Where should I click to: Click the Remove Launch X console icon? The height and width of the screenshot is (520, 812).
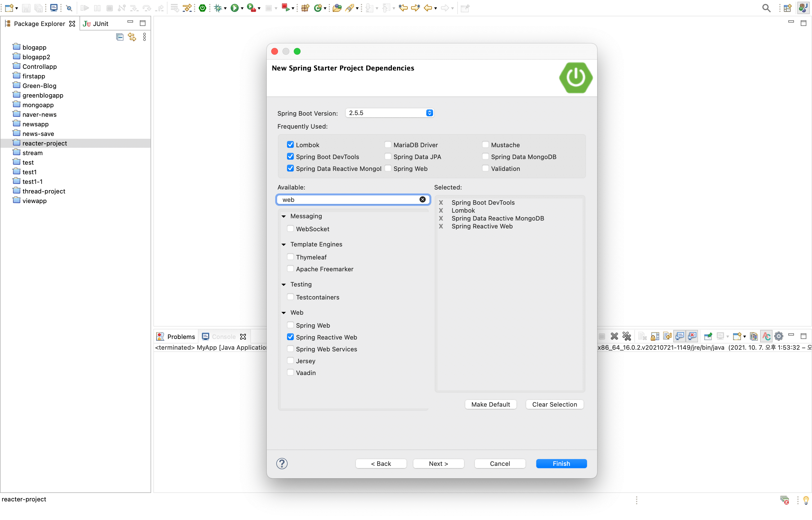[614, 336]
